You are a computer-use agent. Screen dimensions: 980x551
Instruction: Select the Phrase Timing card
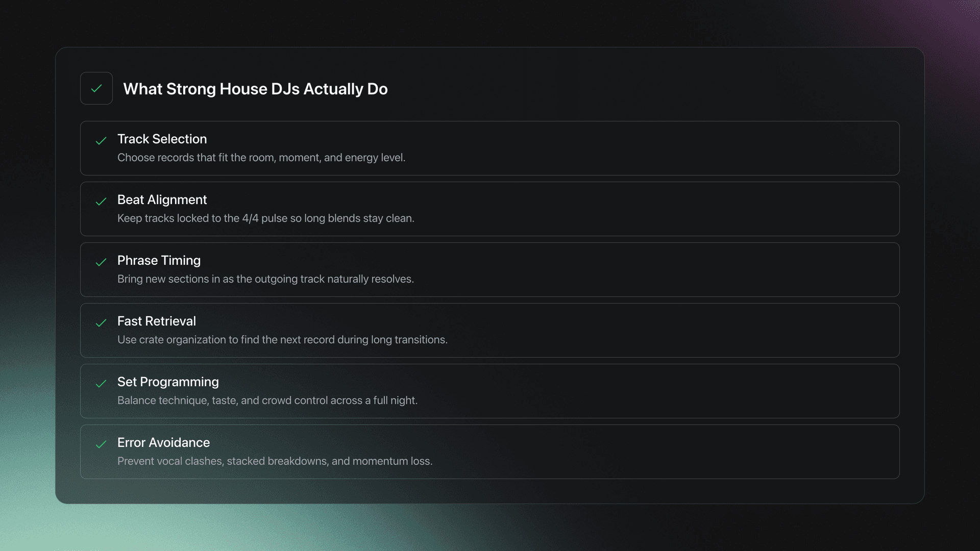[490, 269]
